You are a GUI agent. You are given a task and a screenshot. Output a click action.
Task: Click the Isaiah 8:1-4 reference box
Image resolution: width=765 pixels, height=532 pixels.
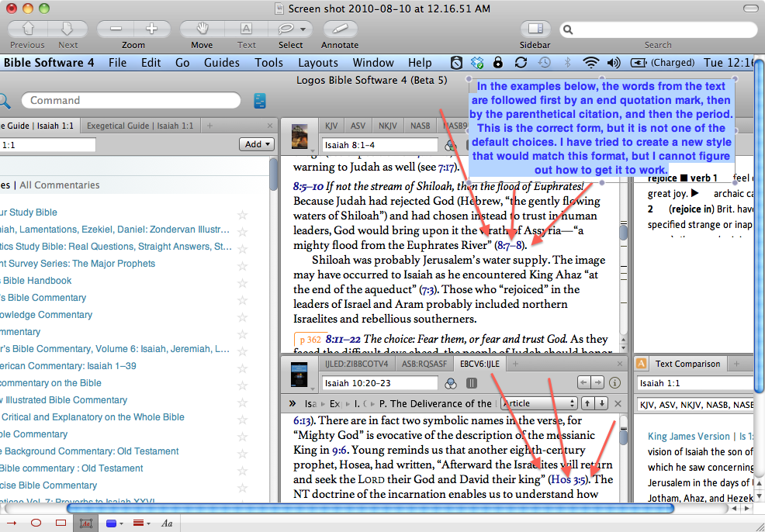point(380,145)
